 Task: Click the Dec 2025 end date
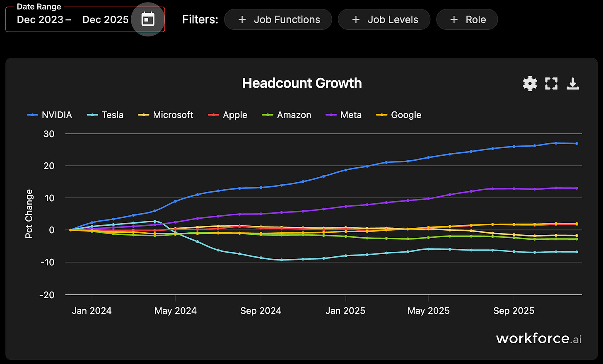(105, 19)
